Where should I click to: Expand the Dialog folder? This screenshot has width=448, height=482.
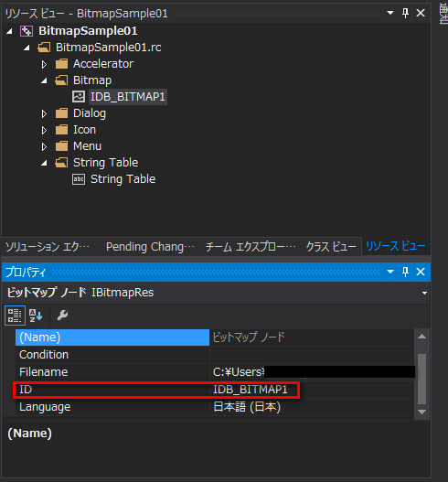tap(44, 113)
